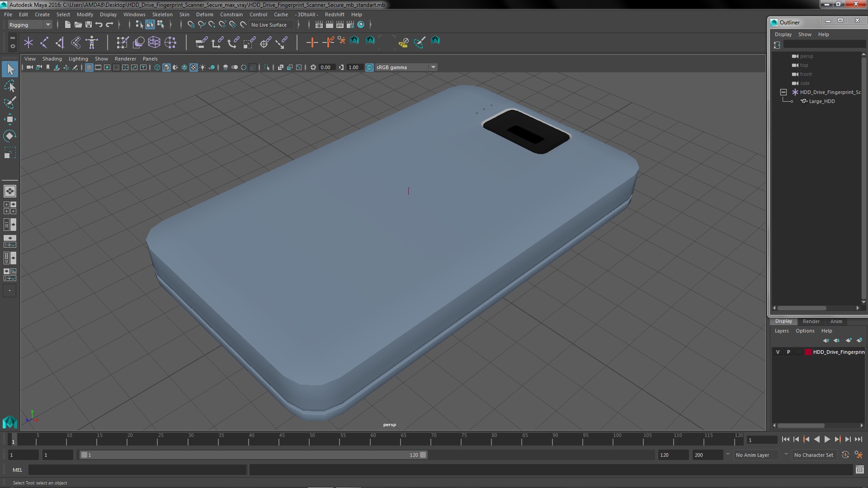Toggle smooth shade all cube icon
This screenshot has width=868, height=488.
[166, 67]
